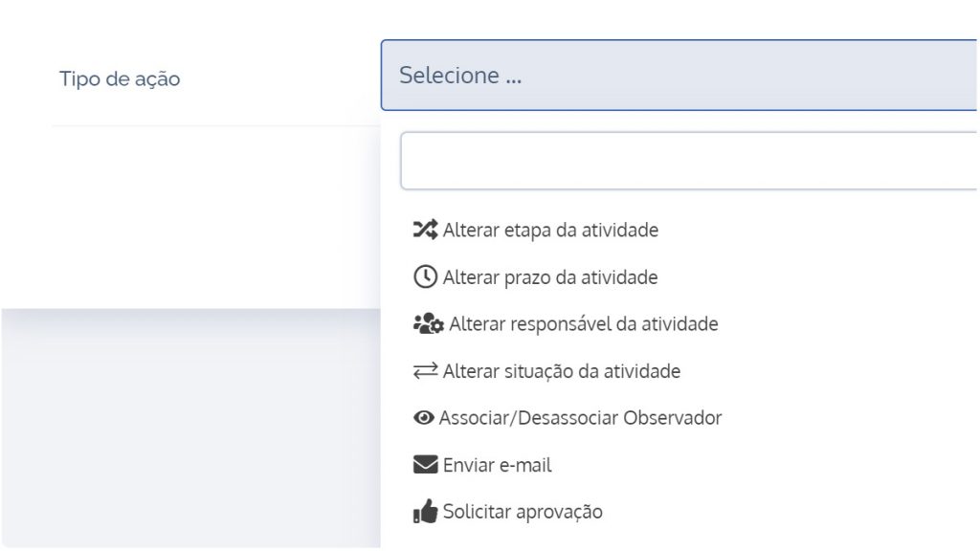Choose the Alterar prazo da atividade option

coord(550,276)
